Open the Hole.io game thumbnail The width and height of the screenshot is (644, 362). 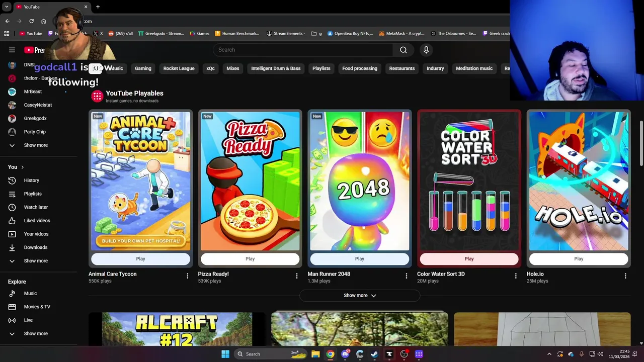pos(579,181)
